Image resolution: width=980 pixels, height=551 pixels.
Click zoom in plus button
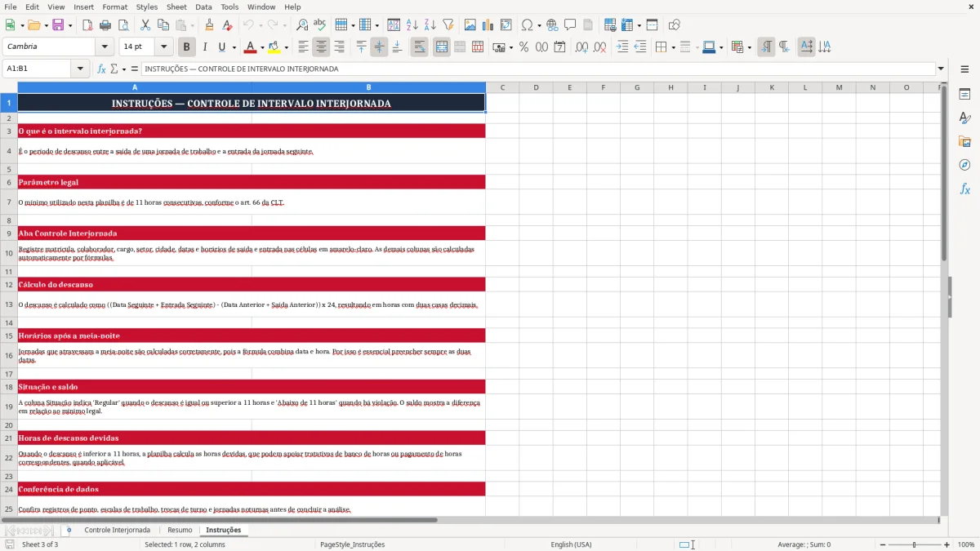click(947, 544)
